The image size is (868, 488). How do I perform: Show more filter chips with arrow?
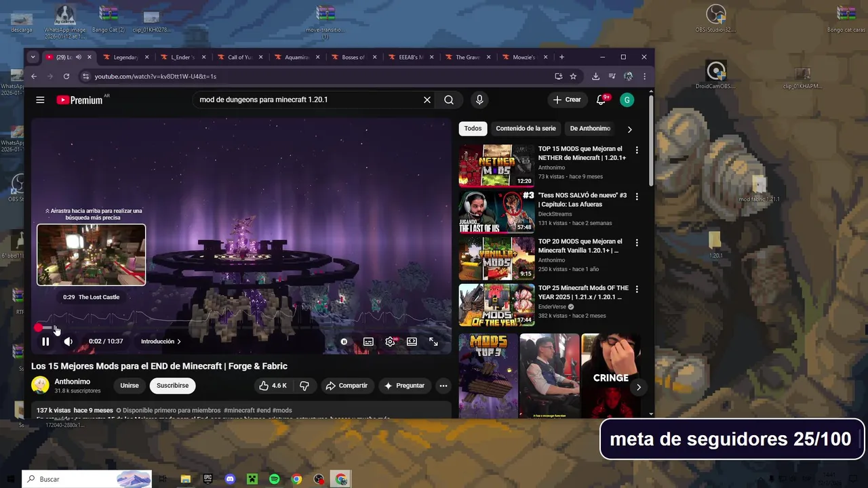coord(629,129)
